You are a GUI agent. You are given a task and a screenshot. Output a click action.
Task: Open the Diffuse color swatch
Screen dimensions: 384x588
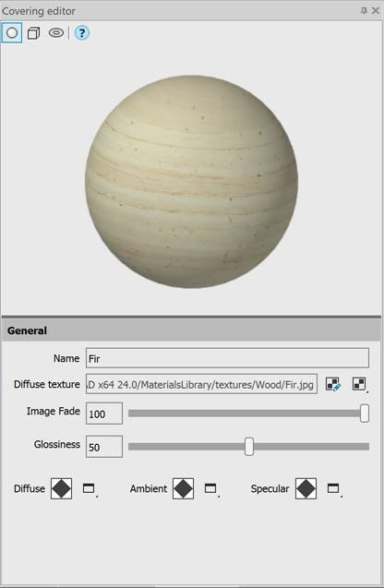point(61,488)
